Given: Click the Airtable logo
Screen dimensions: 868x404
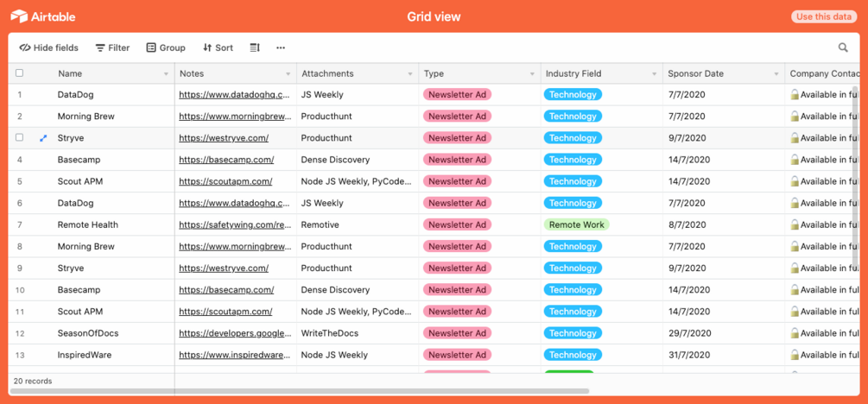Looking at the screenshot, I should (x=42, y=16).
